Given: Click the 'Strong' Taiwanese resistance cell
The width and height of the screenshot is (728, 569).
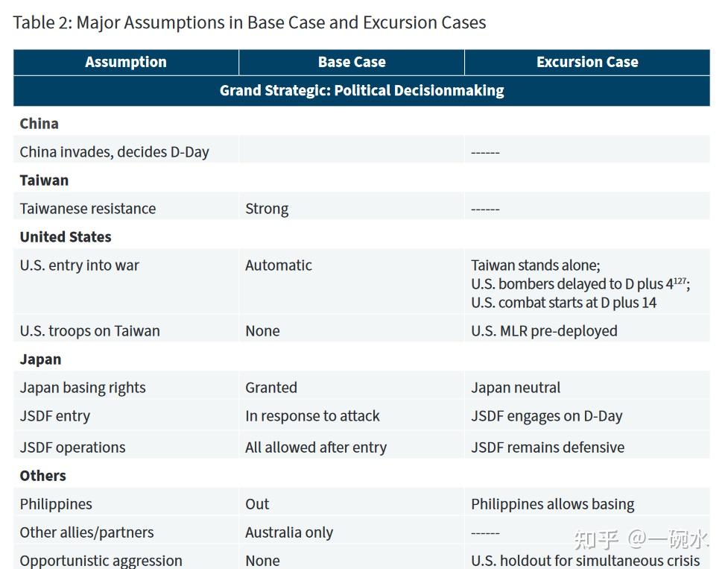Looking at the screenshot, I should click(x=267, y=209).
